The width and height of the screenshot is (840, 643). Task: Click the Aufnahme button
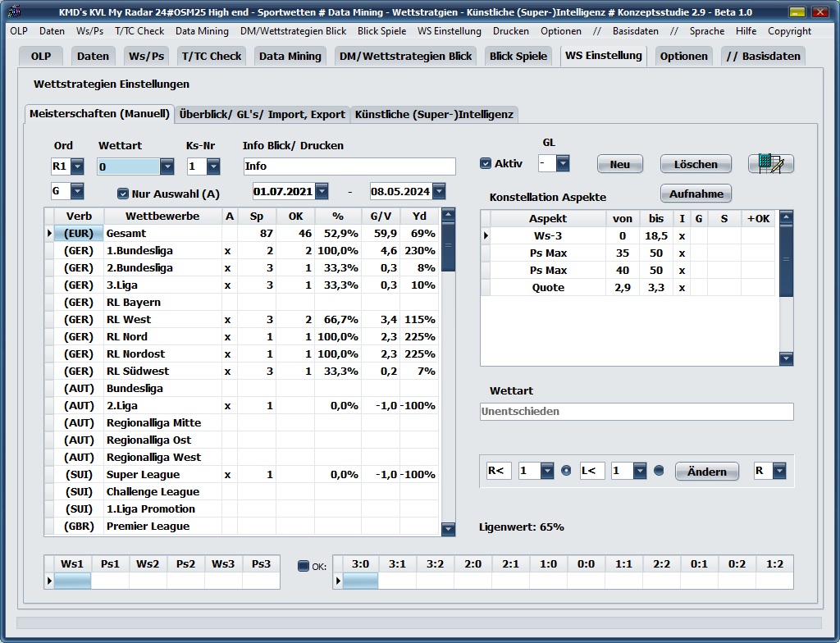tap(696, 194)
